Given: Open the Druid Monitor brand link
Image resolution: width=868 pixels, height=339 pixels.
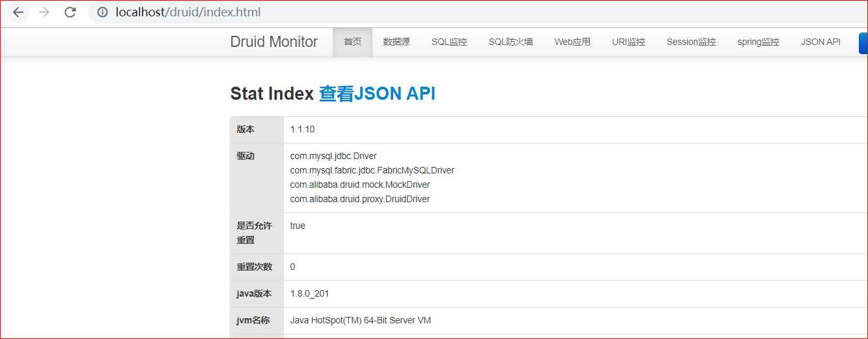Looking at the screenshot, I should (x=274, y=42).
